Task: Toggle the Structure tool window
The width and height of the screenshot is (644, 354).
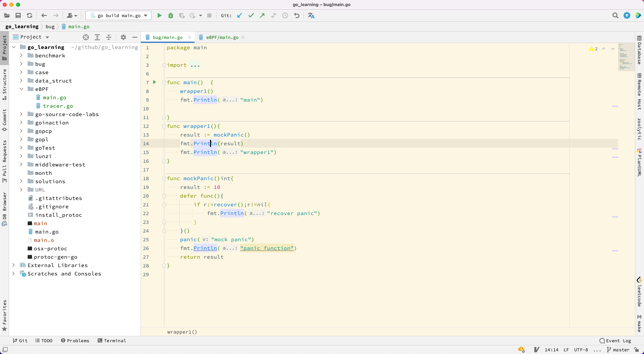Action: coord(4,84)
